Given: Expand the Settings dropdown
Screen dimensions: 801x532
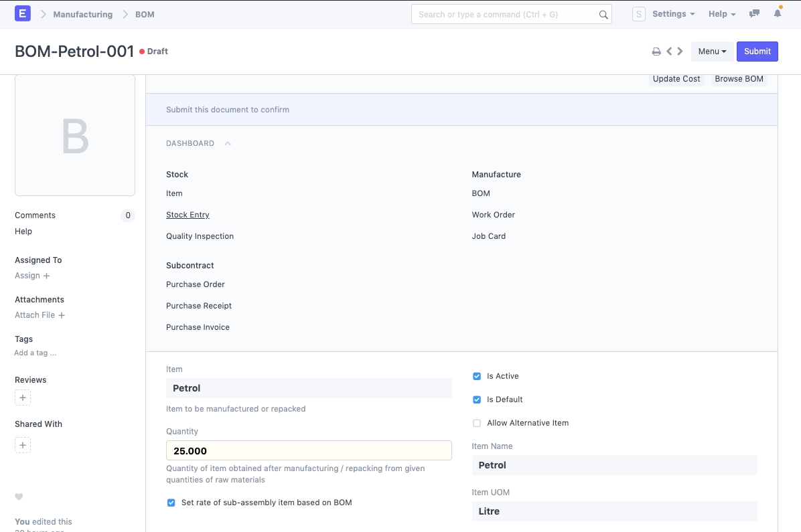Looking at the screenshot, I should click(673, 14).
